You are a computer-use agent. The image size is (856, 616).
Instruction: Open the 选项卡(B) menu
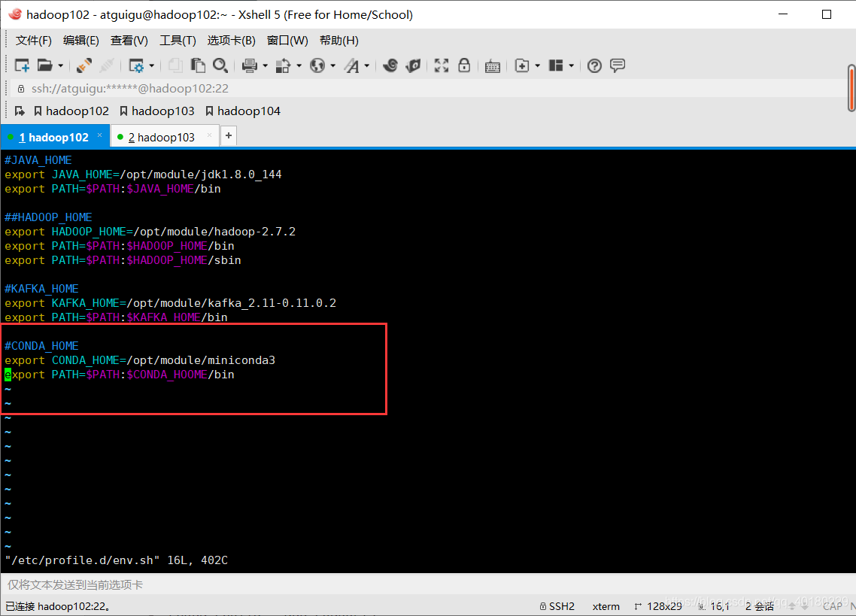tap(231, 41)
